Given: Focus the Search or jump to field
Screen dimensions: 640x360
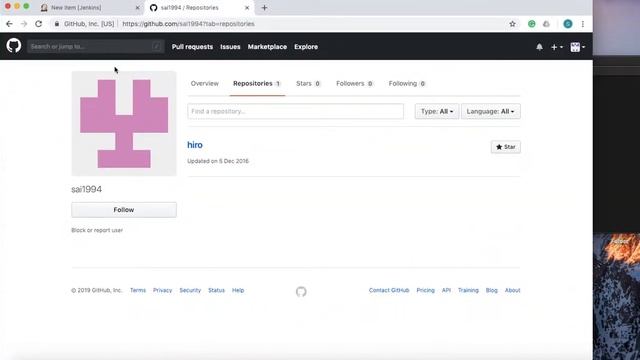Looking at the screenshot, I should coord(96,47).
